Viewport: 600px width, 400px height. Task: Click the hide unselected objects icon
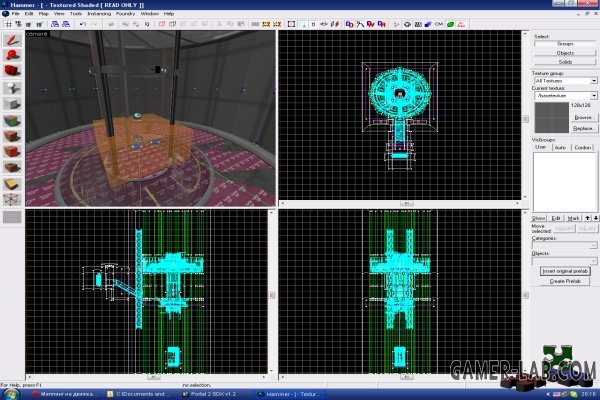tap(173, 24)
